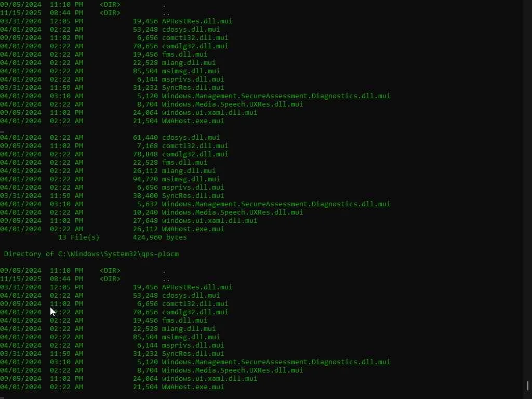Click Windows.Media.Speech.UXRes.dll.mui filename sized 10,240

pyautogui.click(x=232, y=212)
